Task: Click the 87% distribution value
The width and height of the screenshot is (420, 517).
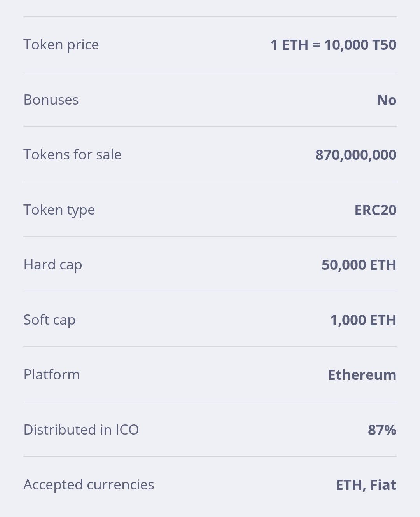Action: coord(382,430)
